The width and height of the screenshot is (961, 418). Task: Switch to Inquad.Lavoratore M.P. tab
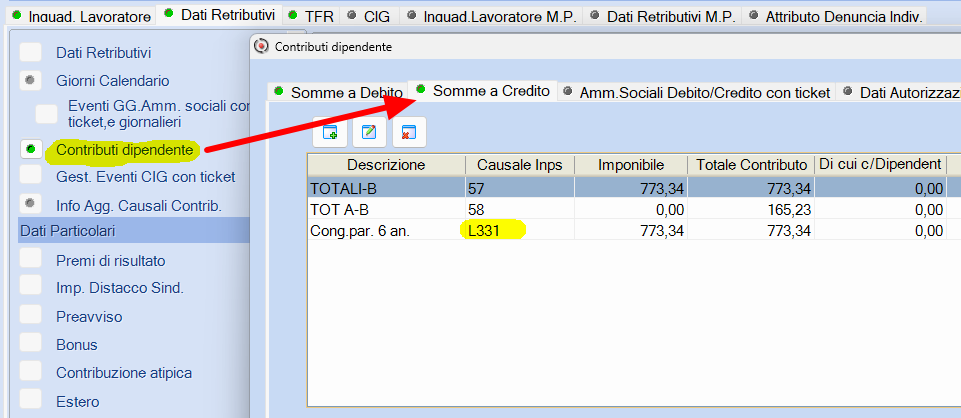(x=491, y=16)
